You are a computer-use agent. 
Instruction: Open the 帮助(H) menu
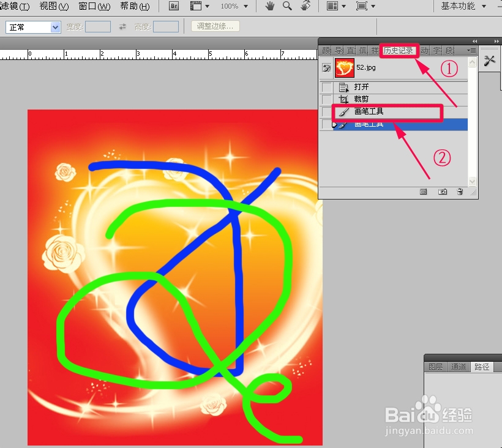135,6
